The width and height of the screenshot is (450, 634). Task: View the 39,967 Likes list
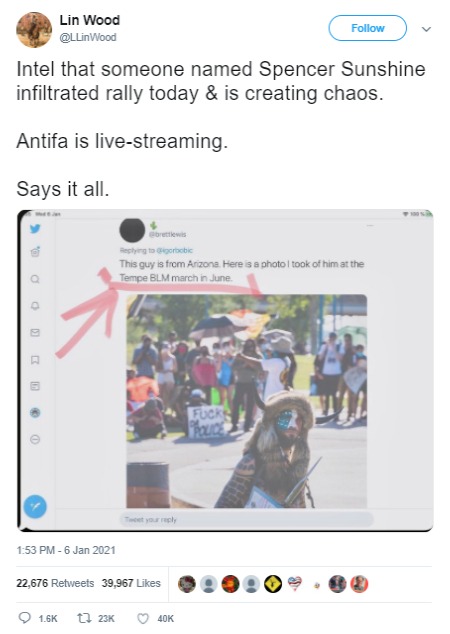pos(131,583)
